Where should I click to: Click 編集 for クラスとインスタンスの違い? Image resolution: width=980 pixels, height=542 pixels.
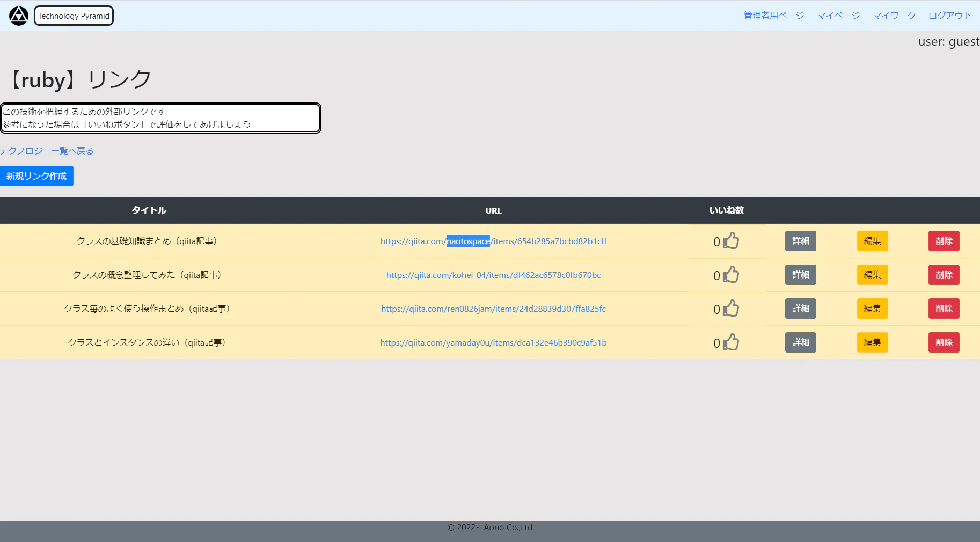(x=872, y=342)
